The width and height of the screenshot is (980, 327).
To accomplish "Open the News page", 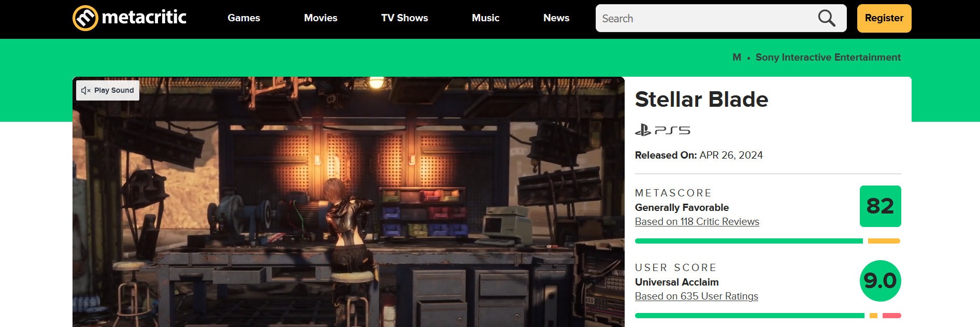I will coord(556,18).
